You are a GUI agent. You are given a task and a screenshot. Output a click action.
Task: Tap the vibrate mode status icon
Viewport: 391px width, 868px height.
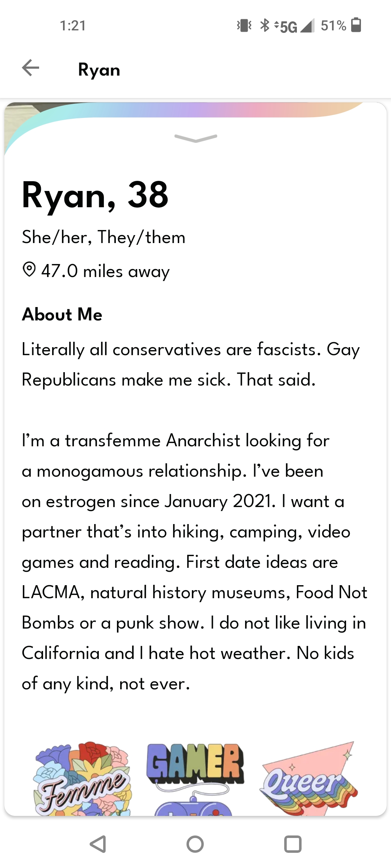(244, 25)
